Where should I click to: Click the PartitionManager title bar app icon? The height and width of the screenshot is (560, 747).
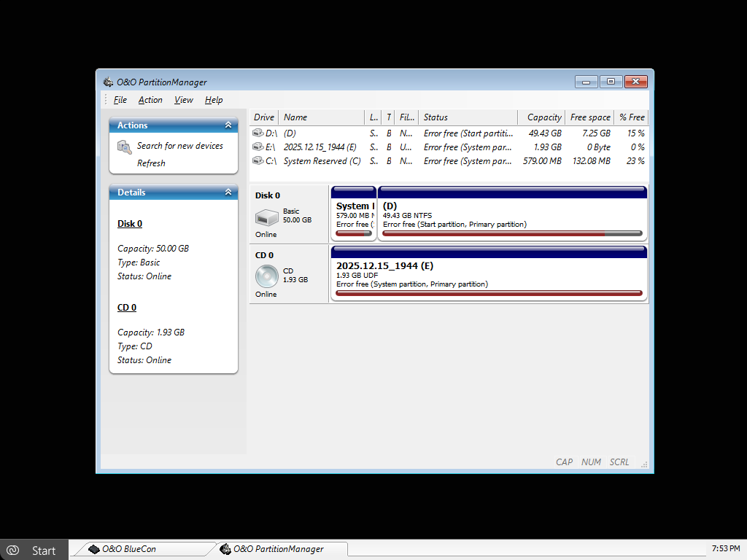point(108,82)
